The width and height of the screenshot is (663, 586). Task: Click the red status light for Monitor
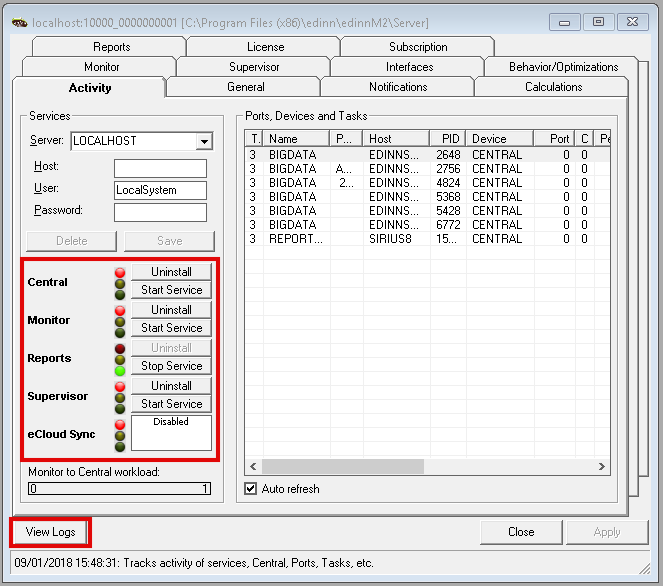tap(120, 310)
